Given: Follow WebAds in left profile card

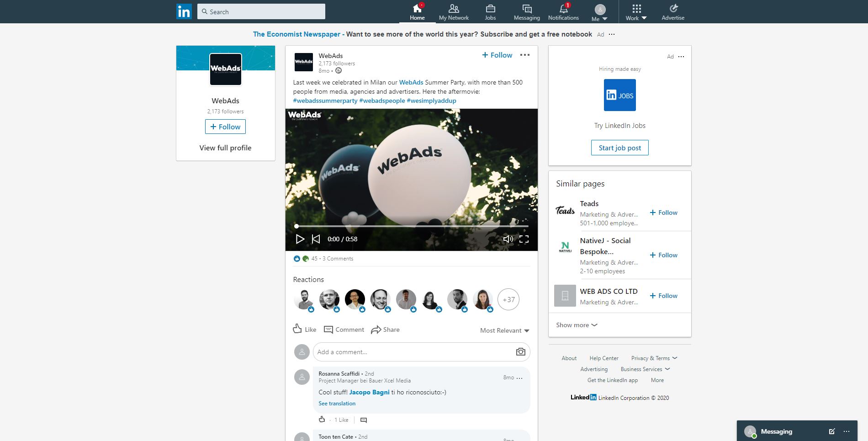Looking at the screenshot, I should pos(225,127).
